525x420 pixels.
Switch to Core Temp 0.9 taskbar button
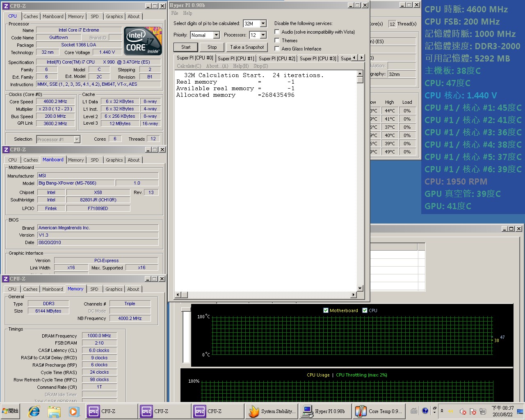click(x=379, y=411)
